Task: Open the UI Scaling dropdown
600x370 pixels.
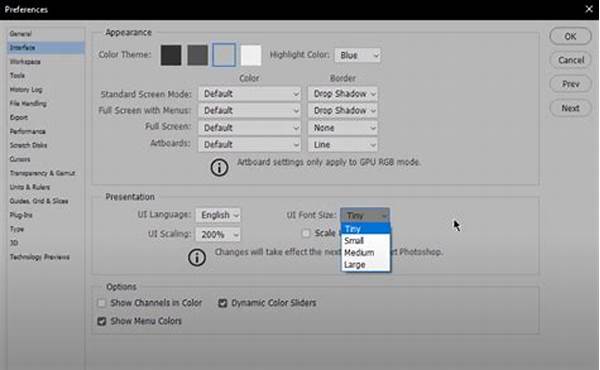Action: coord(218,234)
